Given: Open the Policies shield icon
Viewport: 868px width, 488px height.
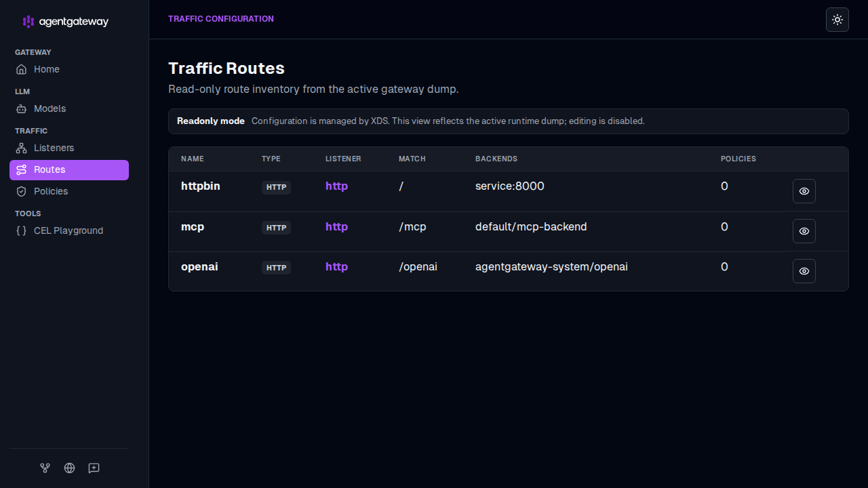Looking at the screenshot, I should click(22, 191).
